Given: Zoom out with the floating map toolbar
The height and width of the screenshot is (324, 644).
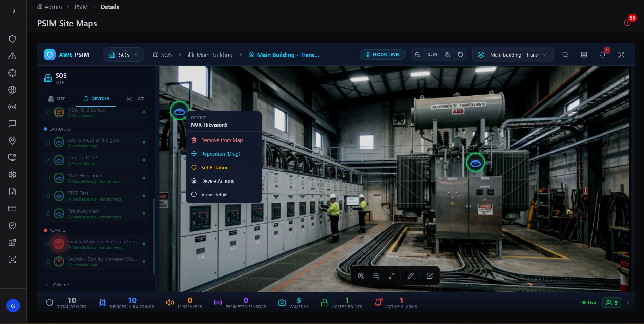Looking at the screenshot, I should tap(376, 276).
